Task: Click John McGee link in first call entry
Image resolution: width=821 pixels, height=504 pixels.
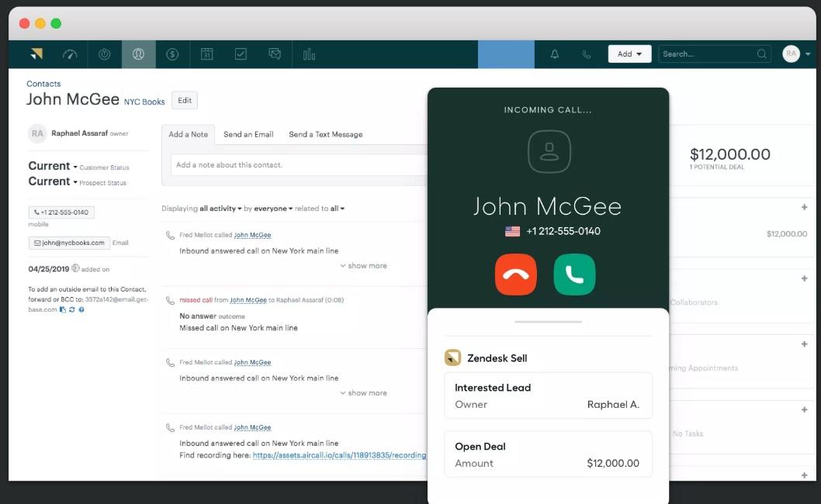Action: (252, 235)
